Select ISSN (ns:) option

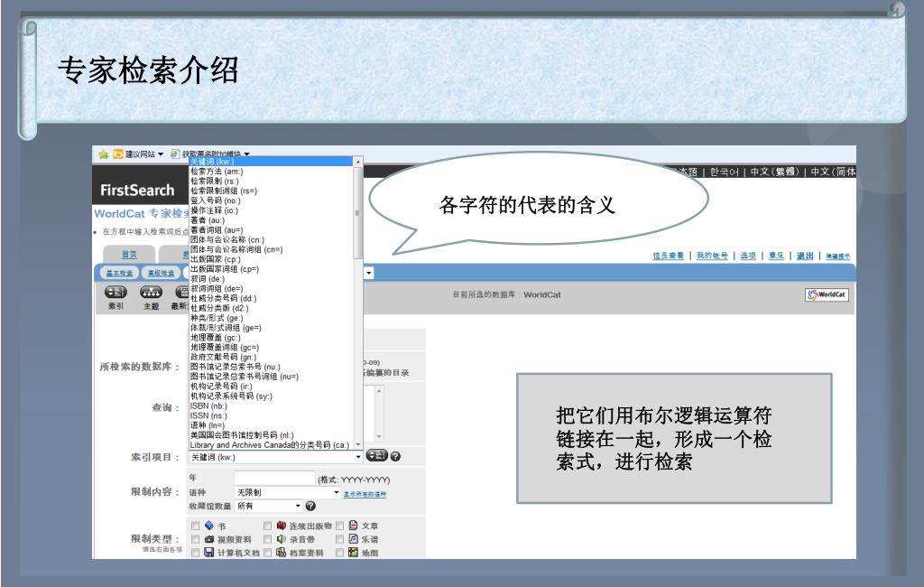click(x=208, y=415)
